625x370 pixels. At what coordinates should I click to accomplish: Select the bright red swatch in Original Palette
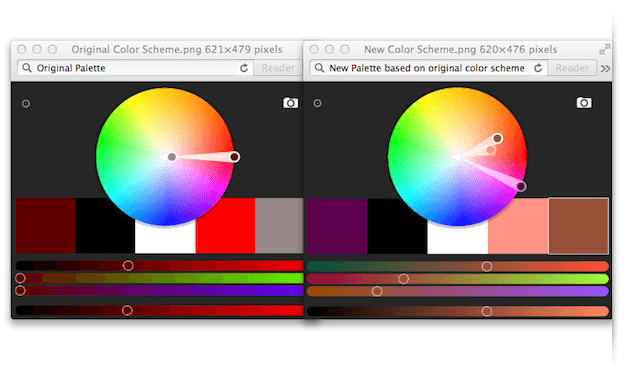coord(225,226)
